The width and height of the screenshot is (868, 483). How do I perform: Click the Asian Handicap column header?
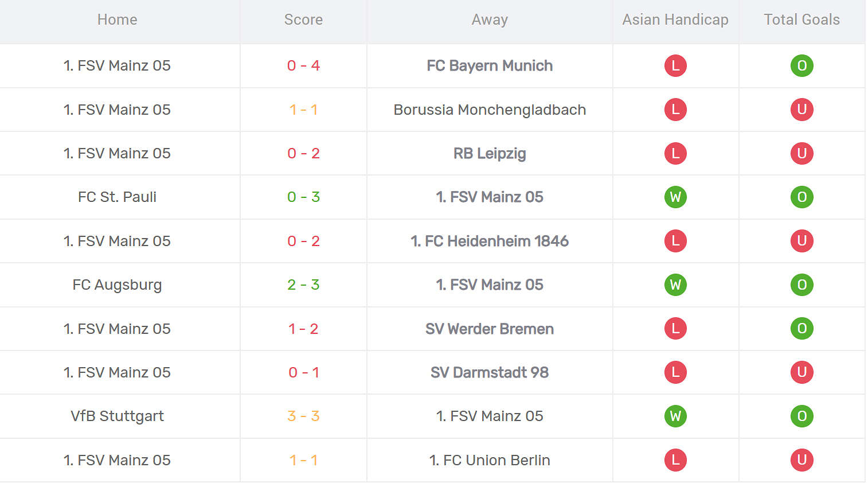click(675, 20)
